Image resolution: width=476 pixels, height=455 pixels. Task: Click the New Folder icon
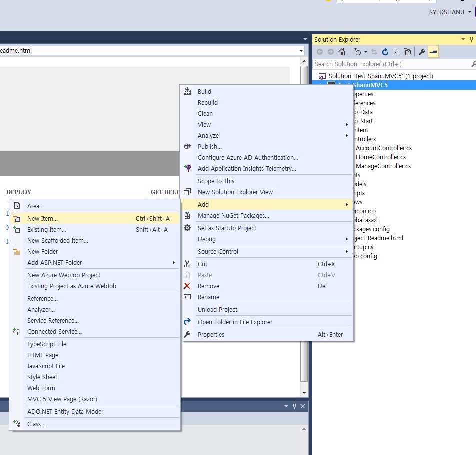pos(17,251)
